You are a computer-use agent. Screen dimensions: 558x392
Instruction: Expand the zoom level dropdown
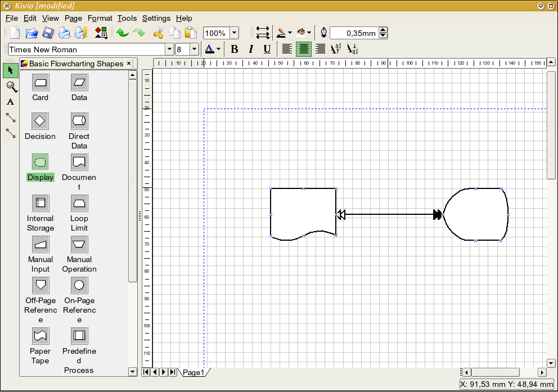[234, 33]
